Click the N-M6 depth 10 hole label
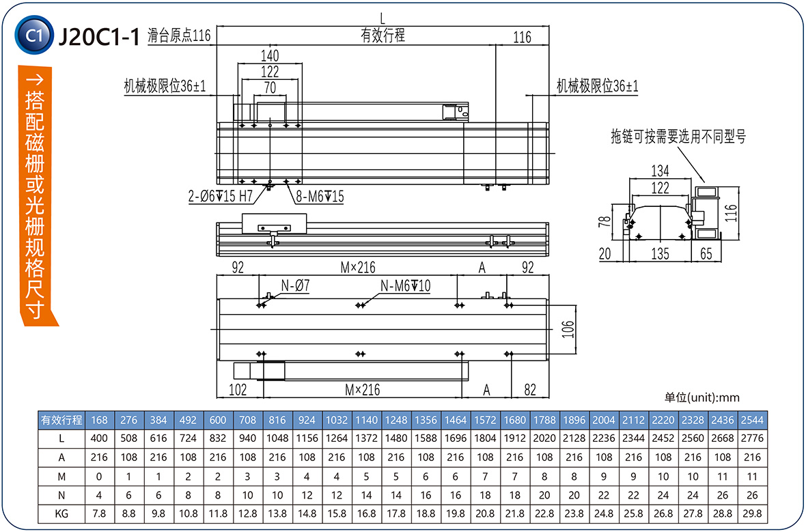 405,286
